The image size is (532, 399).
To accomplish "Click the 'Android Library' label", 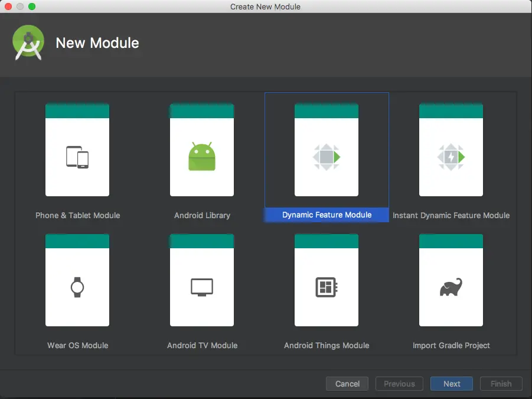I will tap(202, 215).
